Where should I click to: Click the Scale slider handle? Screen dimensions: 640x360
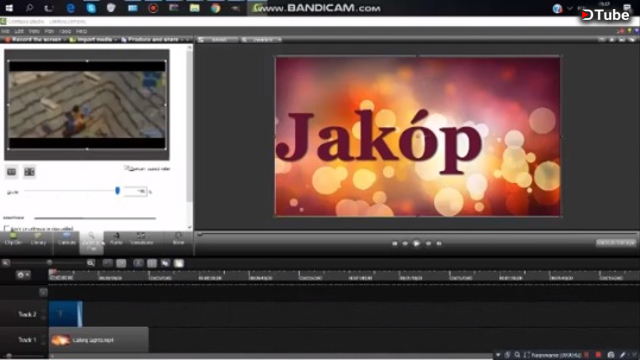coord(118,191)
